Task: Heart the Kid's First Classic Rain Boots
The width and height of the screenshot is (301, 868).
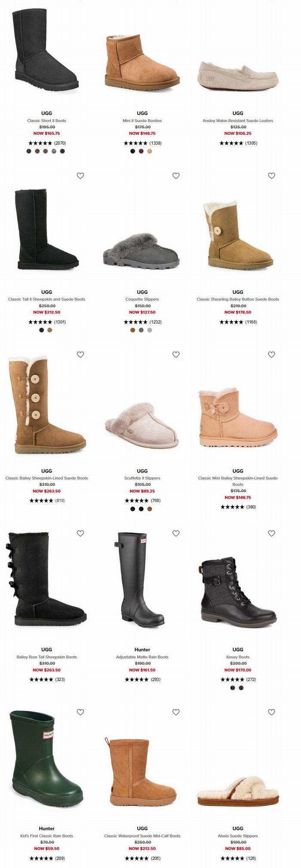Action: coord(80,712)
